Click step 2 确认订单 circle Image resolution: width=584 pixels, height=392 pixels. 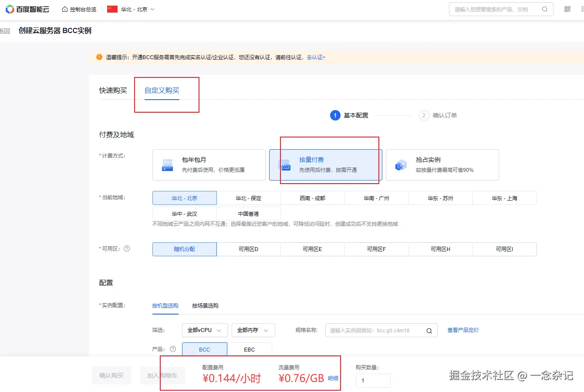(424, 115)
